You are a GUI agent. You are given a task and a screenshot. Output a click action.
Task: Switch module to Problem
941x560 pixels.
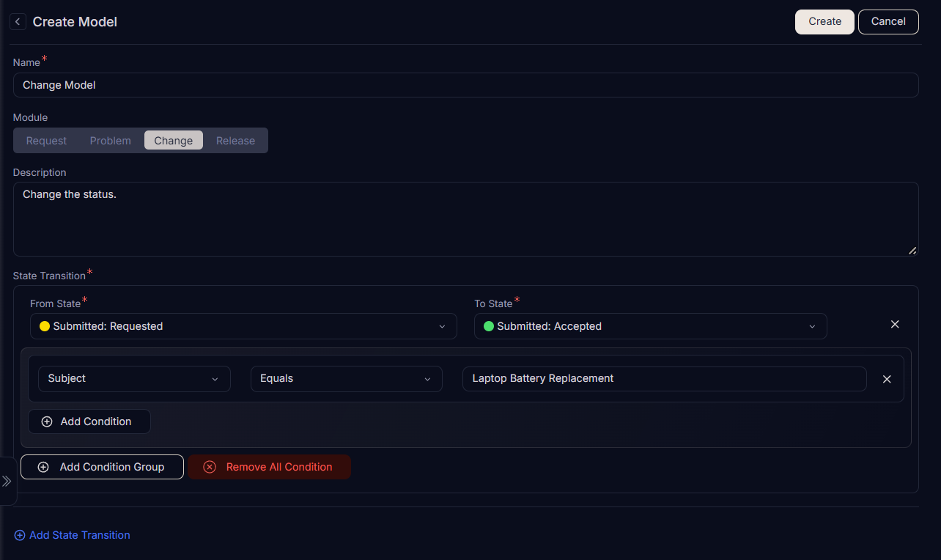(111, 141)
